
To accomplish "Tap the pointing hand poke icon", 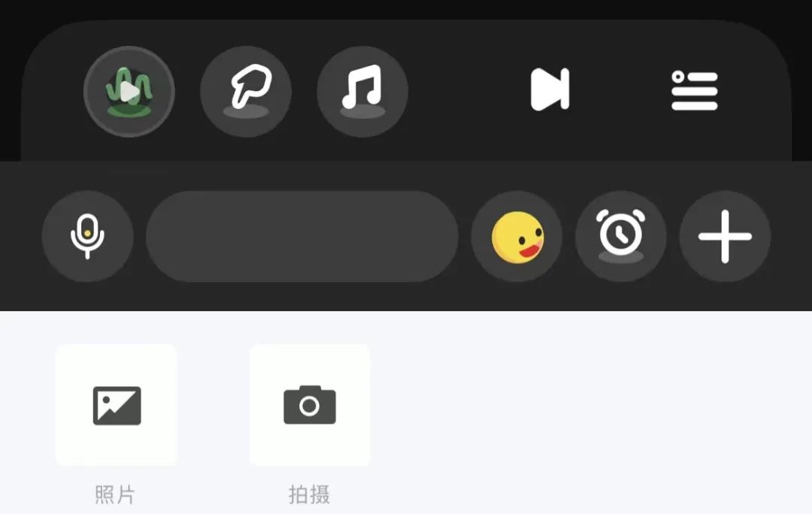I will pos(245,92).
